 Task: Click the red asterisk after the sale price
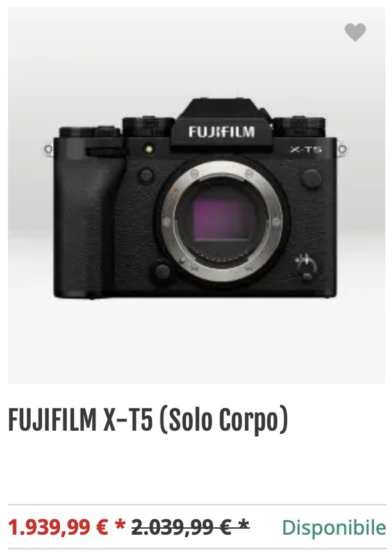click(x=120, y=524)
